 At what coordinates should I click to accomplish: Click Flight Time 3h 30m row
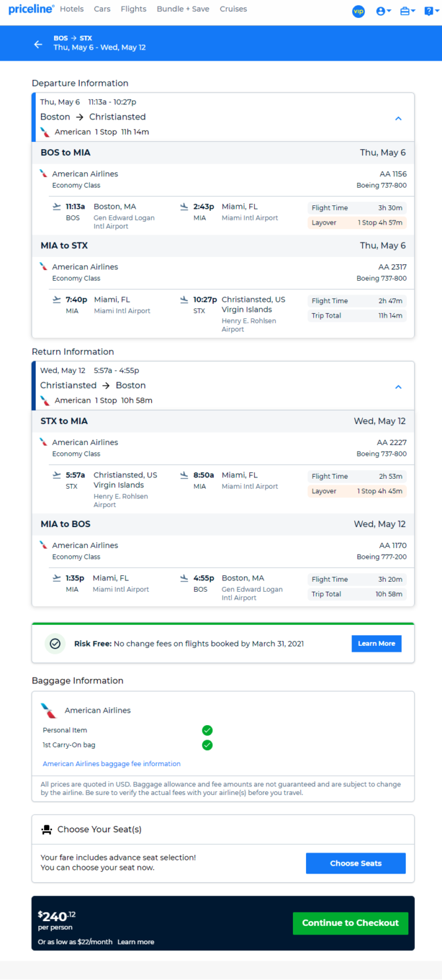click(x=358, y=208)
